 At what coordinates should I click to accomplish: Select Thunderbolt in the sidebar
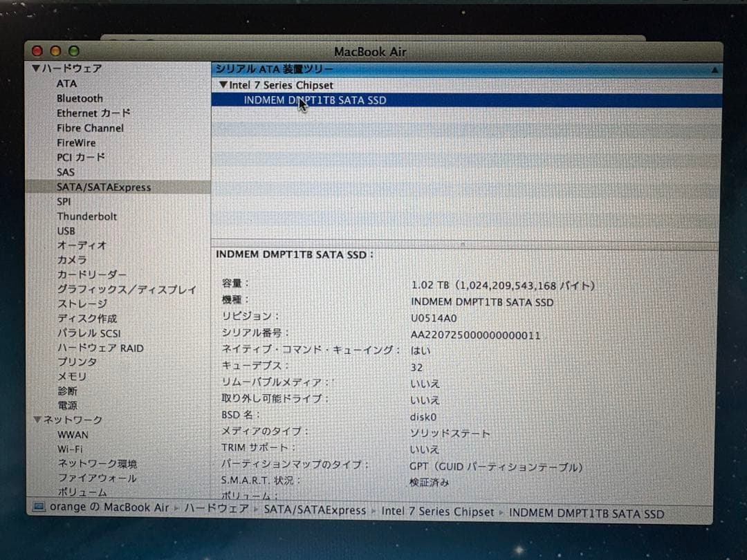(x=87, y=216)
